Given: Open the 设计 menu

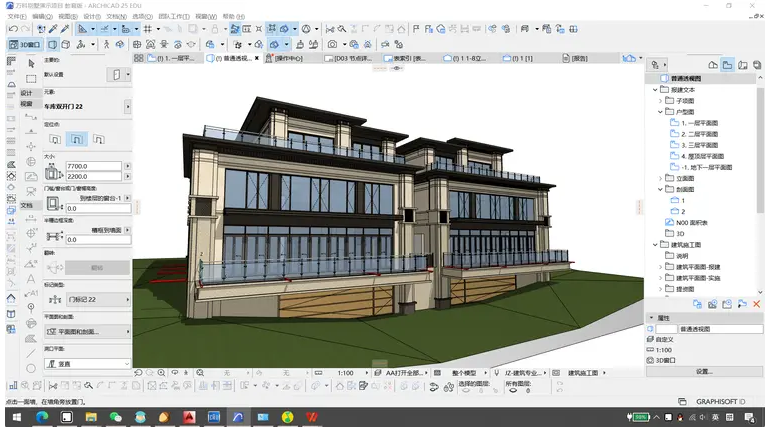Looking at the screenshot, I should 92,17.
